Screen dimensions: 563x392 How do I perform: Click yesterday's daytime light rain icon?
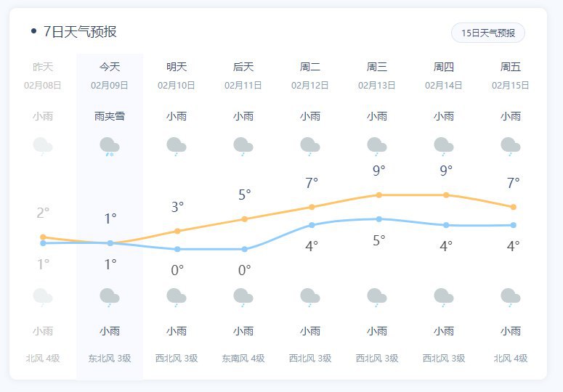[x=43, y=146]
